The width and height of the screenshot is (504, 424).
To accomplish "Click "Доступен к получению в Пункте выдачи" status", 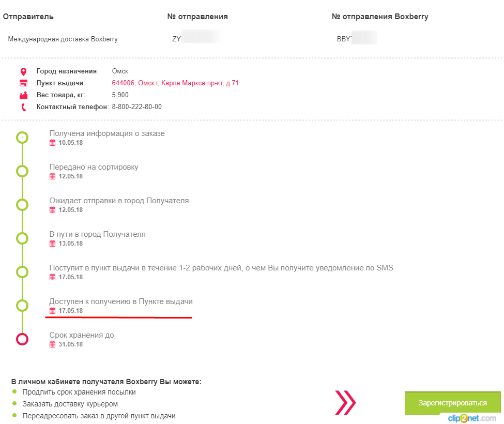I will click(x=121, y=301).
